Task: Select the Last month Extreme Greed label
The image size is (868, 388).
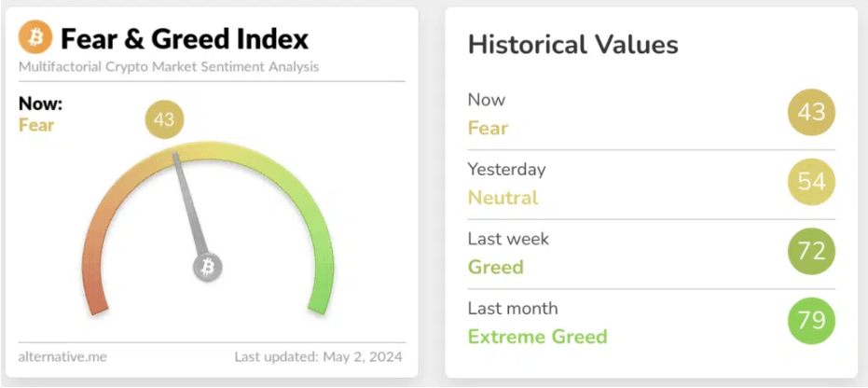Action: tap(538, 322)
